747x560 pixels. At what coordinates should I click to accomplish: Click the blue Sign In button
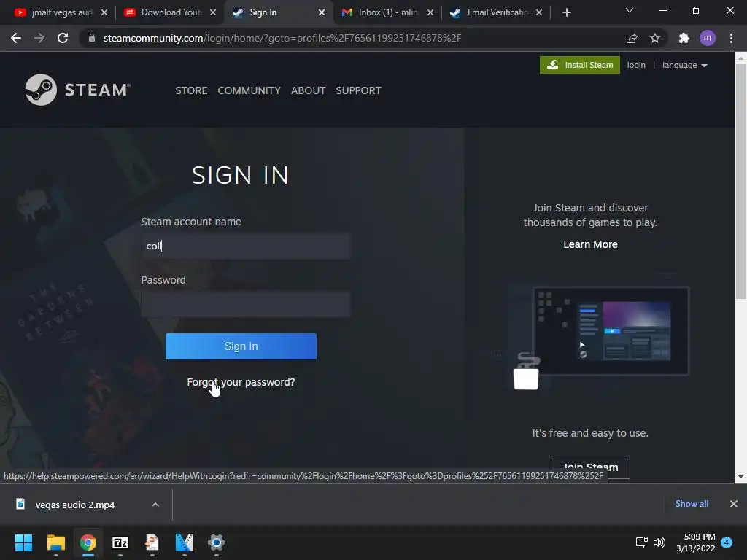pos(241,346)
